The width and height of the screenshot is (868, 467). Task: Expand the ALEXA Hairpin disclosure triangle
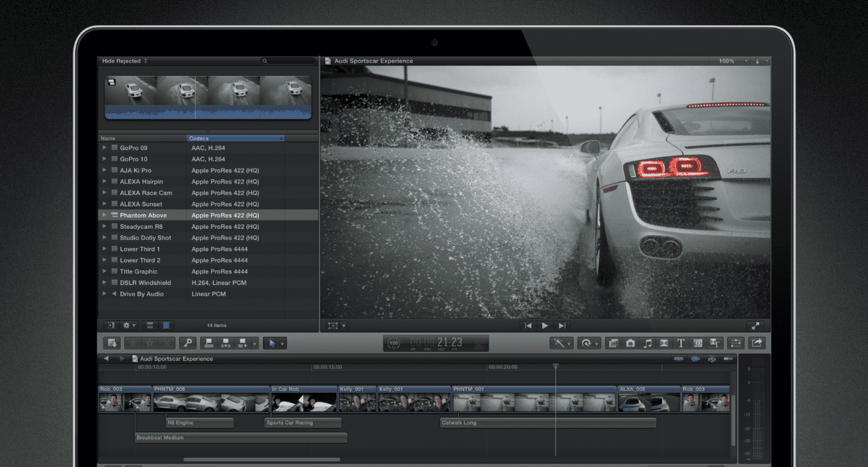pos(104,181)
